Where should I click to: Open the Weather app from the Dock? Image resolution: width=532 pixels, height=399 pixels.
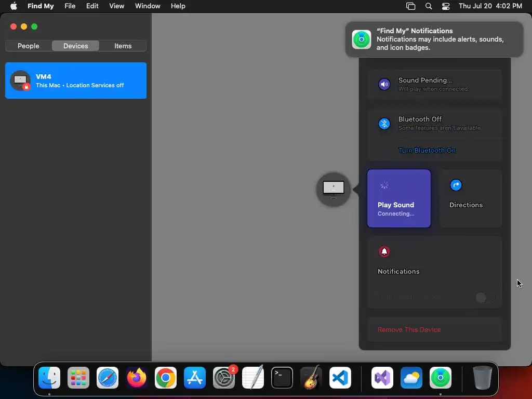(411, 378)
